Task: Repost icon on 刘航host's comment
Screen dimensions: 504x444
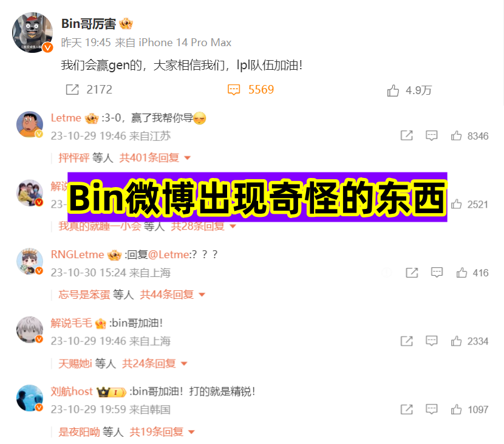Action: click(x=407, y=409)
